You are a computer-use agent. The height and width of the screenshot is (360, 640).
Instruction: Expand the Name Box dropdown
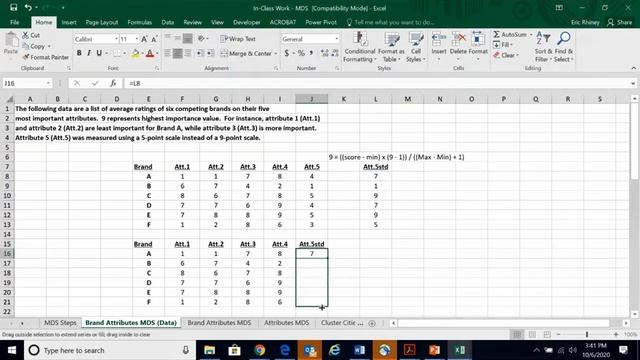point(48,83)
